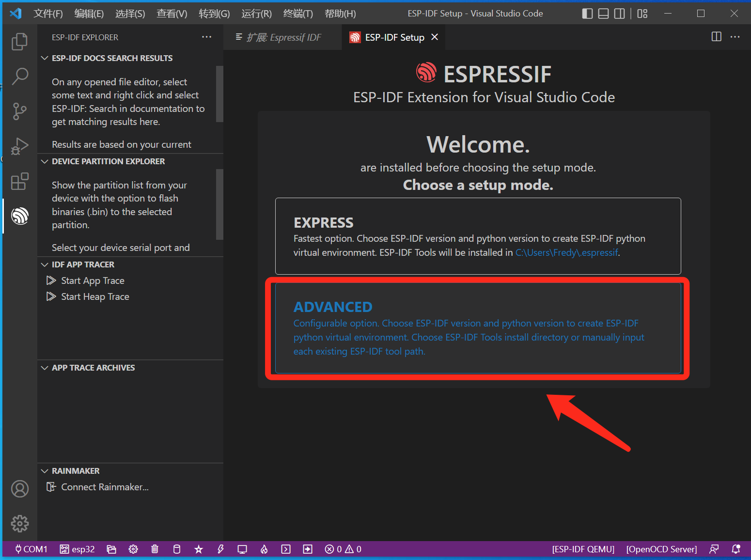This screenshot has height=560, width=751.
Task: Open SDK configuration gear in status bar
Action: pyautogui.click(x=133, y=549)
